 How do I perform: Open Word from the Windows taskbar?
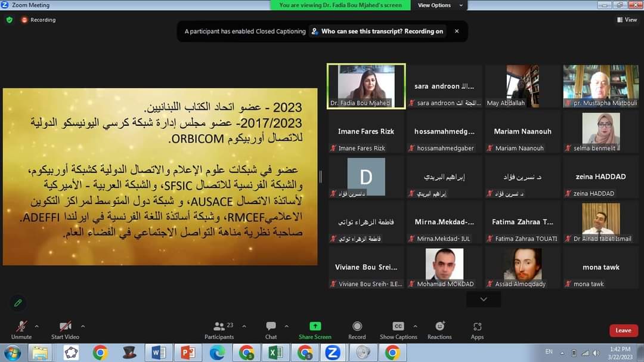point(159,352)
